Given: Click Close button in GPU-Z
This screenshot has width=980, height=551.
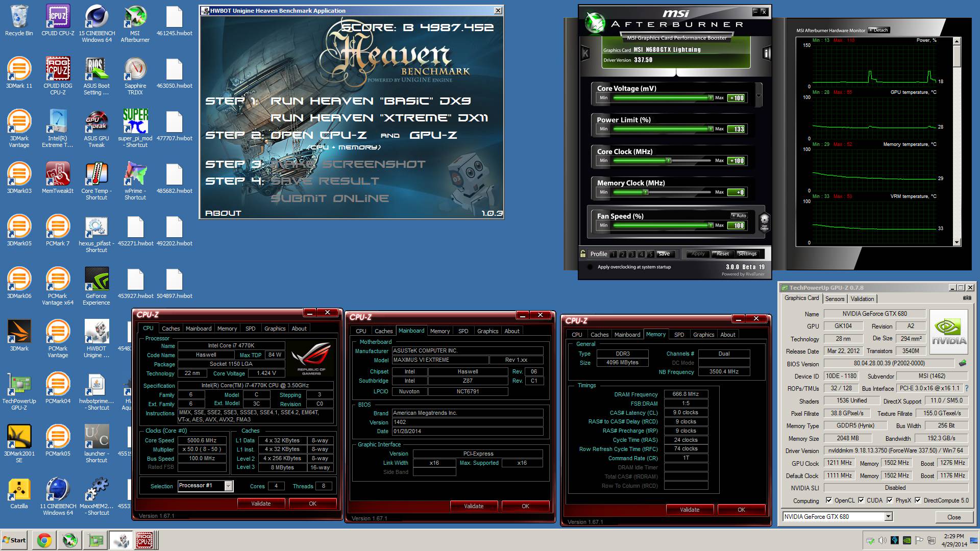Looking at the screenshot, I should tap(954, 517).
